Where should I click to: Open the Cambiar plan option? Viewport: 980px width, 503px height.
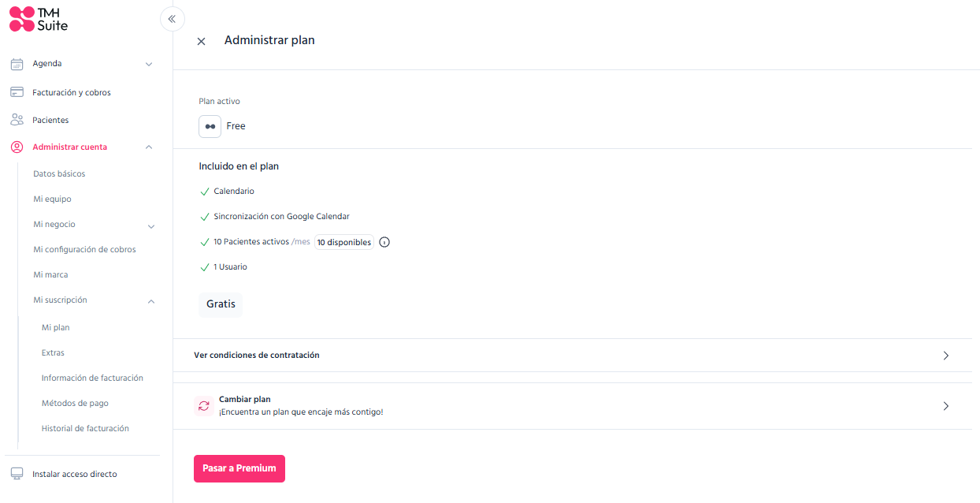573,406
